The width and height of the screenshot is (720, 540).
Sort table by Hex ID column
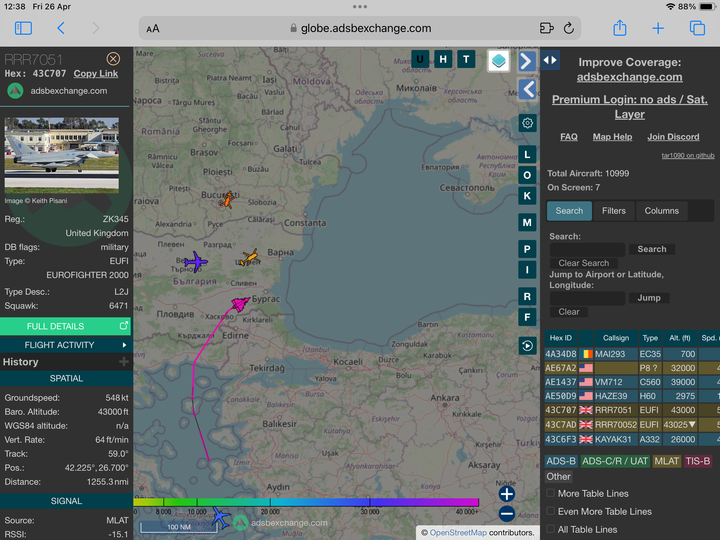[x=561, y=338]
